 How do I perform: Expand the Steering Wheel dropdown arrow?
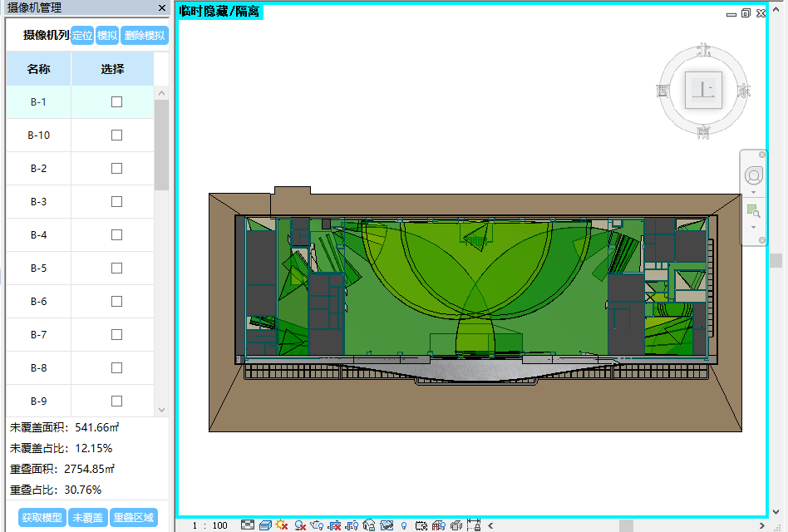[x=753, y=193]
